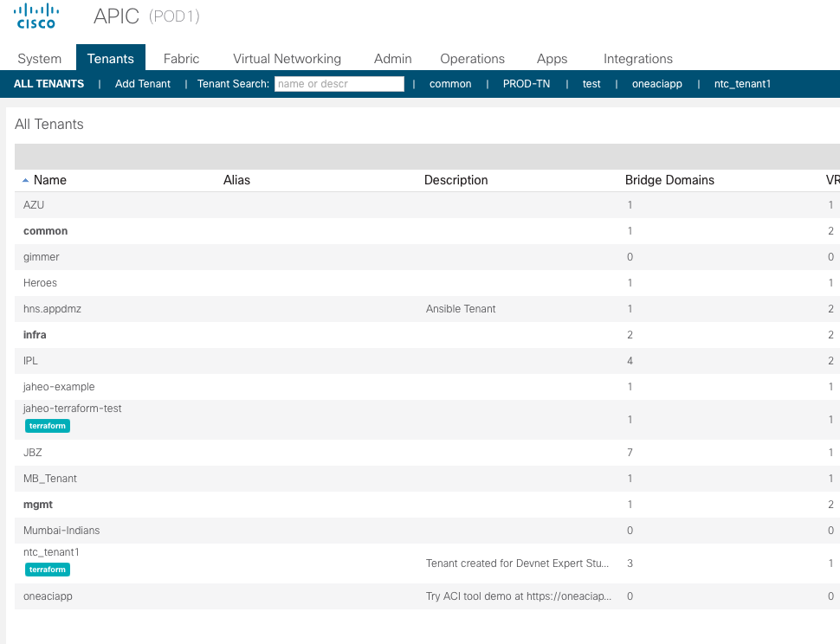The image size is (840, 644).
Task: Click the Ansible Tenant description
Action: click(x=461, y=309)
